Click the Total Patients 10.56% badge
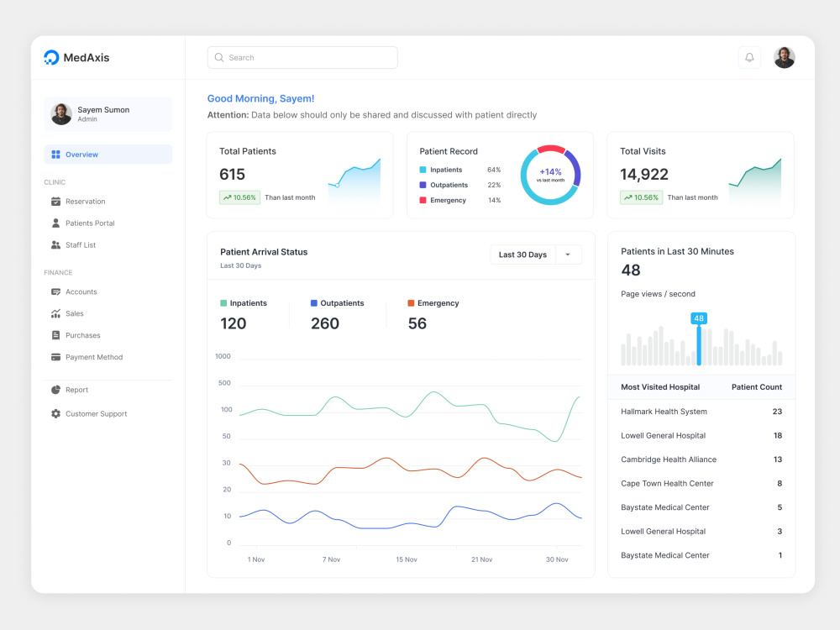The width and height of the screenshot is (840, 630). (239, 197)
